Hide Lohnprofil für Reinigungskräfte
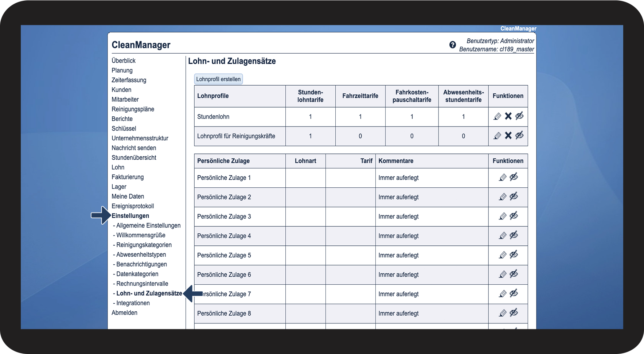Image resolution: width=644 pixels, height=354 pixels. point(519,135)
